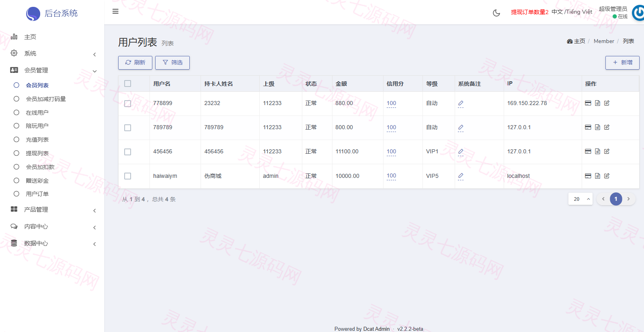Go to next page arrow in pagination
The width and height of the screenshot is (644, 332).
click(628, 199)
